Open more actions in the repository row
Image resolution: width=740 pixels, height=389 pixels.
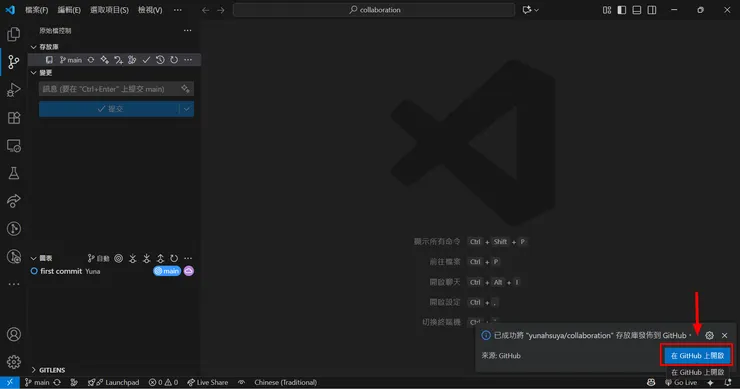[188, 60]
